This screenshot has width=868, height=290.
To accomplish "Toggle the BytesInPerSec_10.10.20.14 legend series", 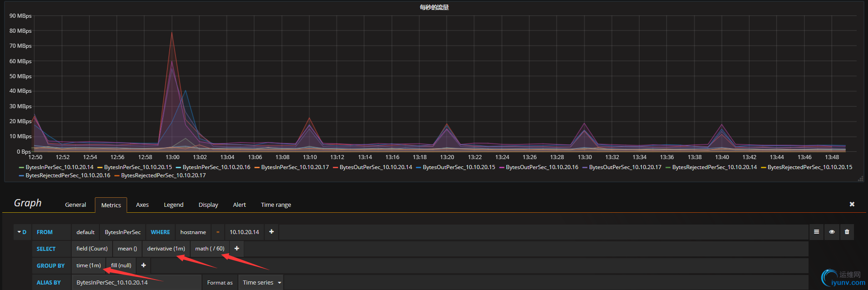I will tap(59, 167).
